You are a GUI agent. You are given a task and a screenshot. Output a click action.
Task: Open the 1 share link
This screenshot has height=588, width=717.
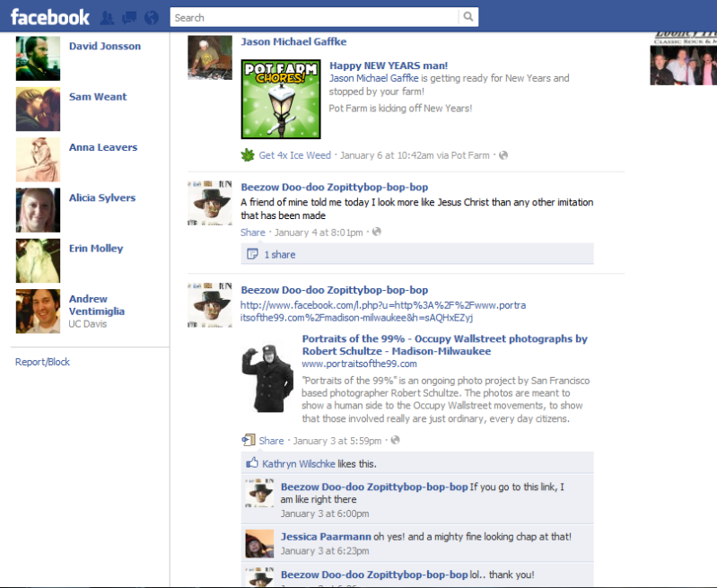tap(279, 254)
